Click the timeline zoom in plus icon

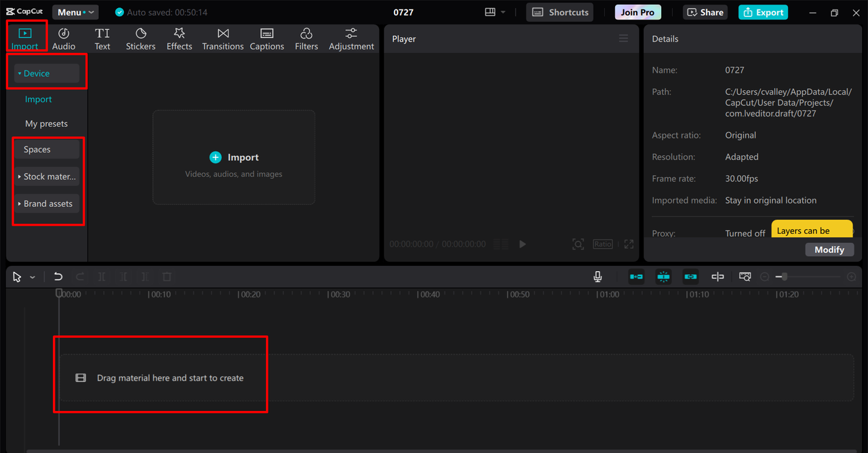[852, 277]
